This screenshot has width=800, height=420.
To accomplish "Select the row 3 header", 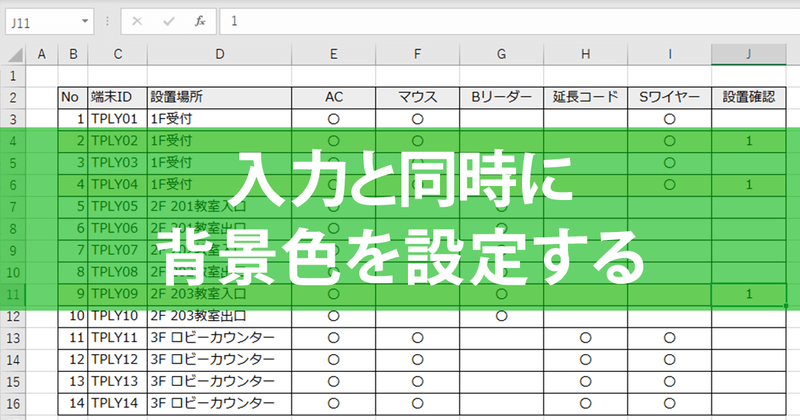I will coord(13,119).
